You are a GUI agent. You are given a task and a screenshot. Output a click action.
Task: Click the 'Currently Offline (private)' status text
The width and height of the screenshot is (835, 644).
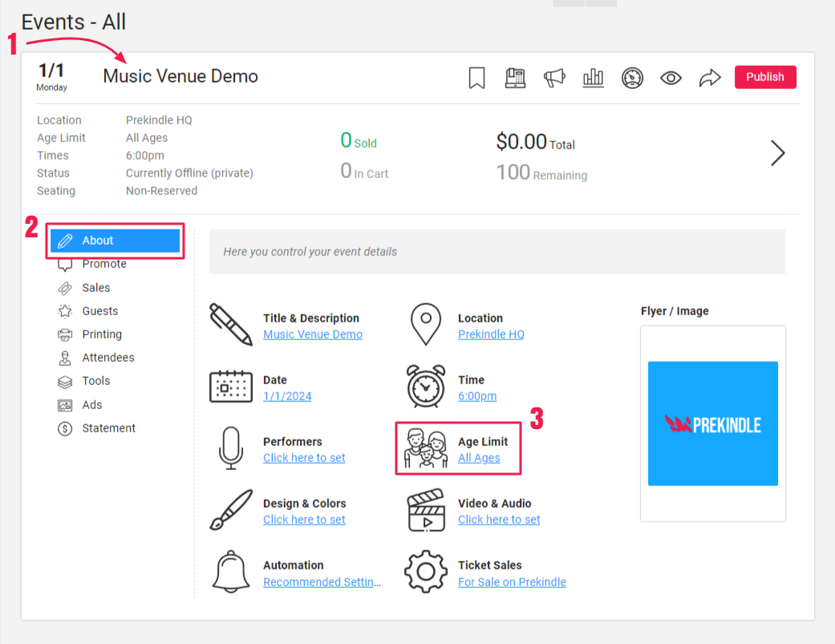189,173
